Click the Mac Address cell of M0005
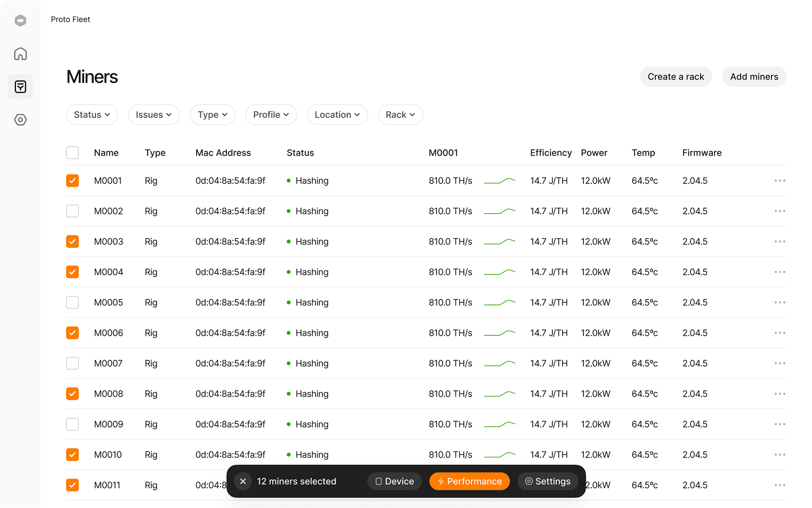 pyautogui.click(x=230, y=302)
